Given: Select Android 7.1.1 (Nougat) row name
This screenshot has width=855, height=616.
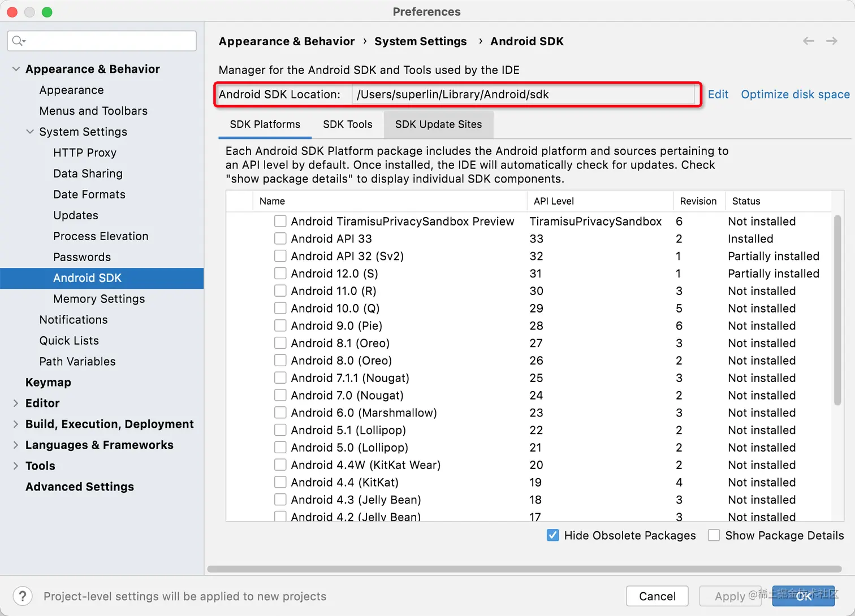Looking at the screenshot, I should click(350, 378).
